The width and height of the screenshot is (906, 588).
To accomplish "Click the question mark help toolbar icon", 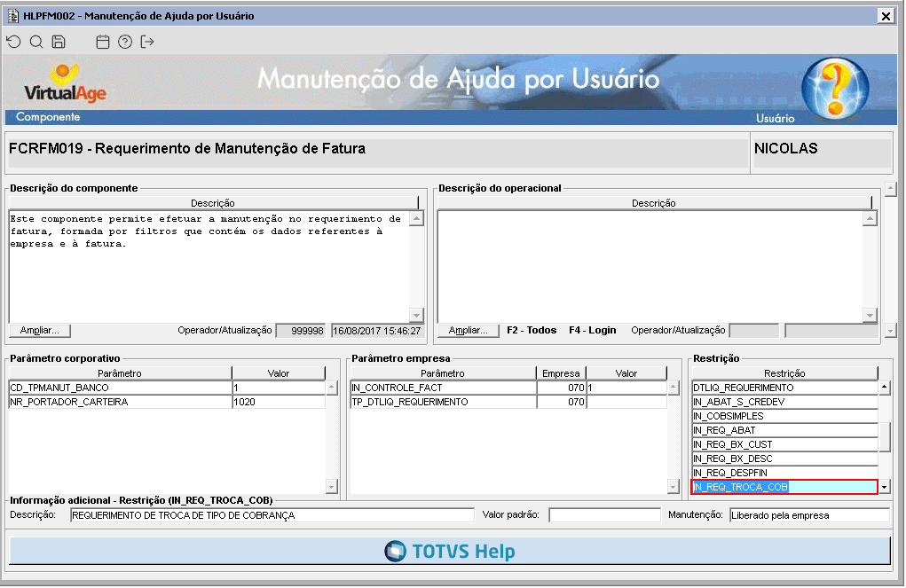I will [x=125, y=42].
